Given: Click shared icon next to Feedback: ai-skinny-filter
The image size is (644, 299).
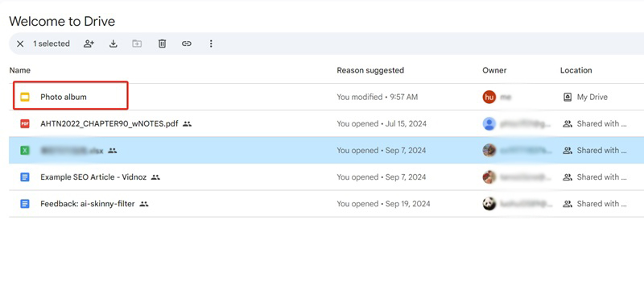Looking at the screenshot, I should [x=144, y=204].
